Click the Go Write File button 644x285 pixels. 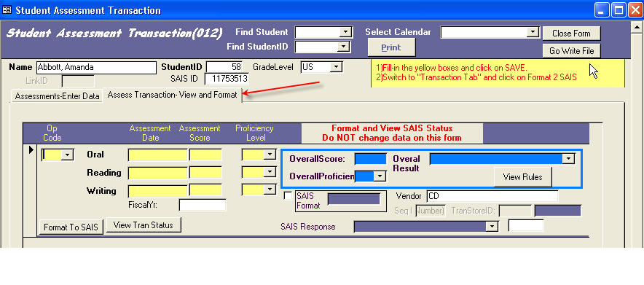(x=571, y=51)
